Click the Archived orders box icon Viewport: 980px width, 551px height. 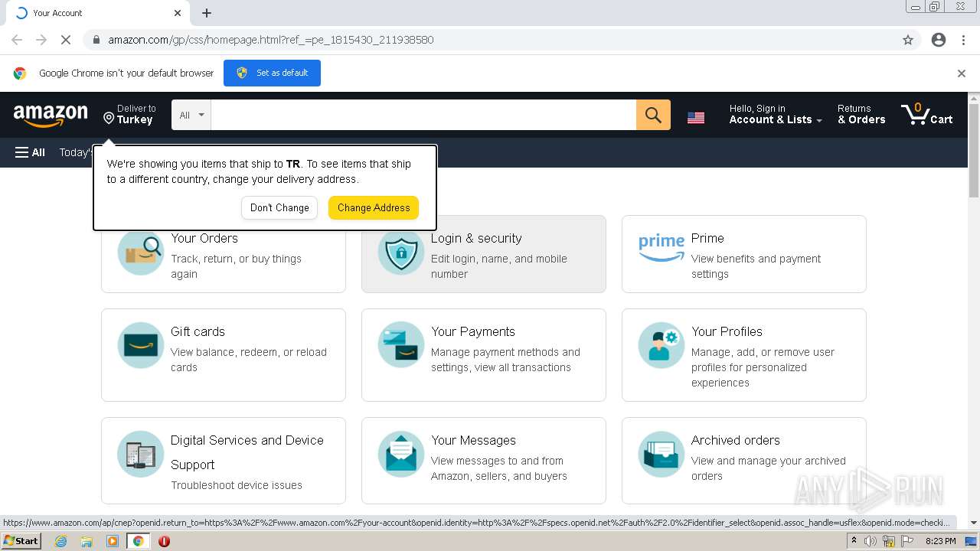(x=661, y=455)
